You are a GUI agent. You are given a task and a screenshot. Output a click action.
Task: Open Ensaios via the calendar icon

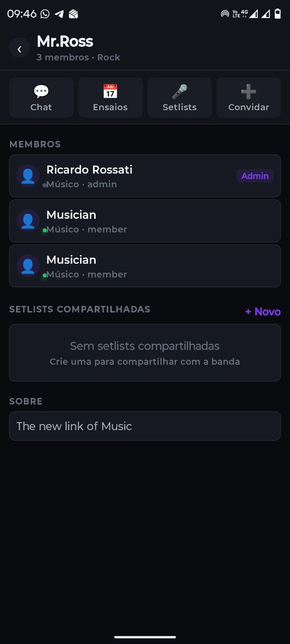coord(110,91)
